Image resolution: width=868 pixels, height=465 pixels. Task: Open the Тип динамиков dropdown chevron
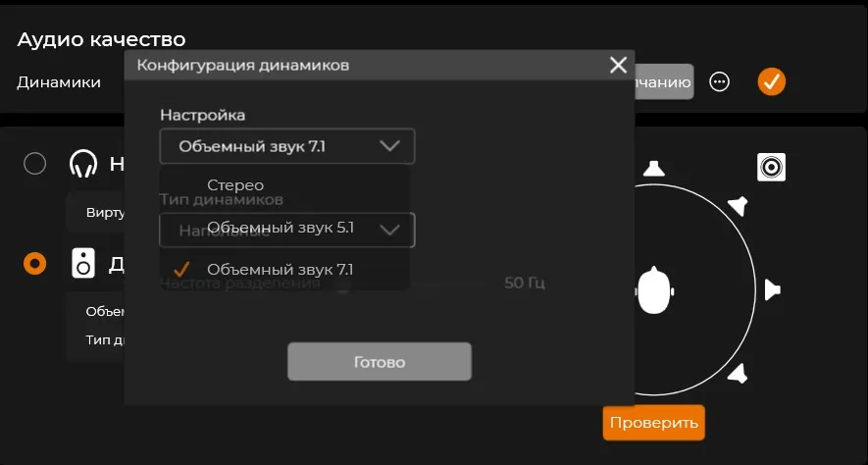click(390, 230)
